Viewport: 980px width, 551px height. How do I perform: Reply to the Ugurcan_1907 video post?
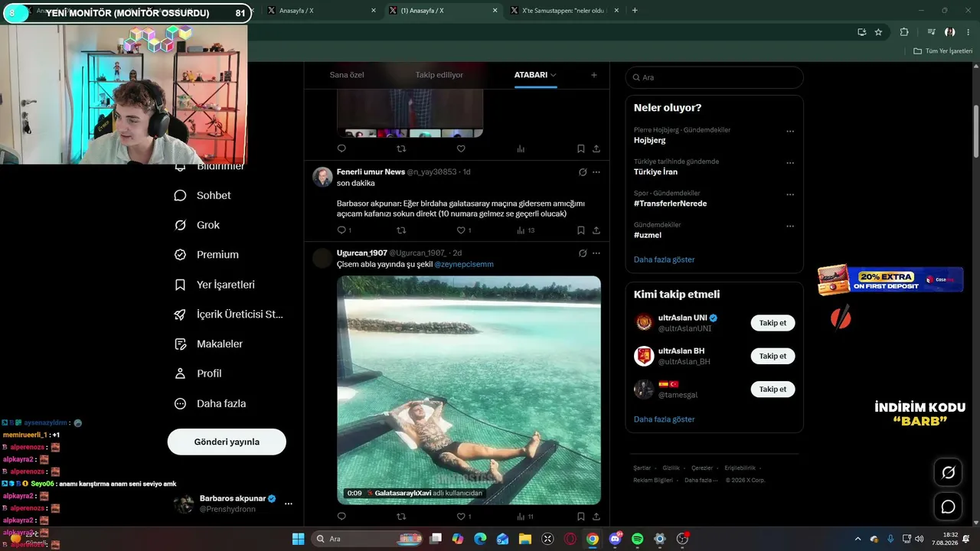point(341,517)
